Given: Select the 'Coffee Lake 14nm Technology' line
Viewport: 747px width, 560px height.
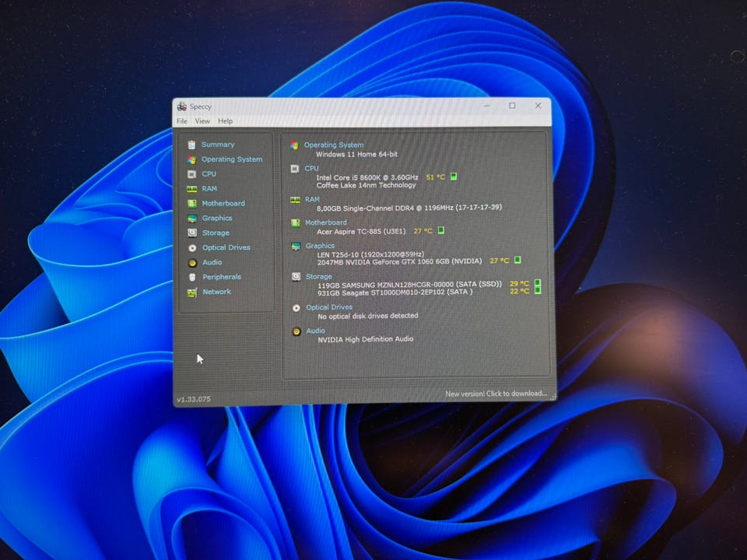Looking at the screenshot, I should (x=366, y=185).
